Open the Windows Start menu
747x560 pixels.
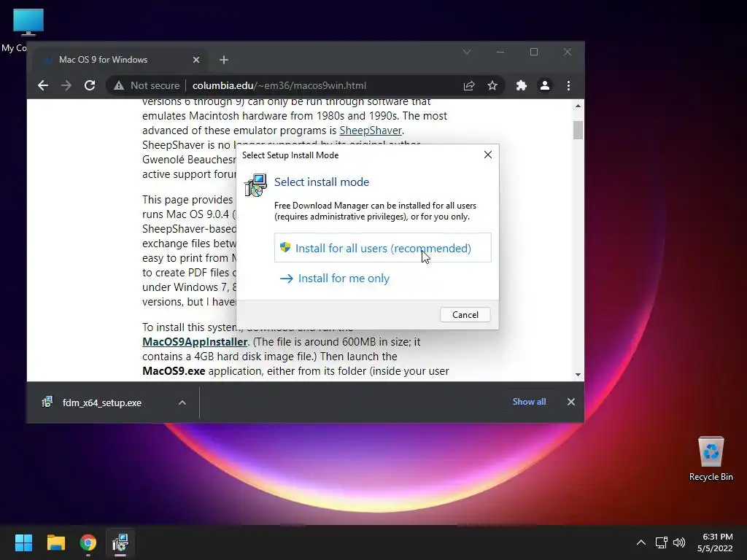[x=23, y=542]
